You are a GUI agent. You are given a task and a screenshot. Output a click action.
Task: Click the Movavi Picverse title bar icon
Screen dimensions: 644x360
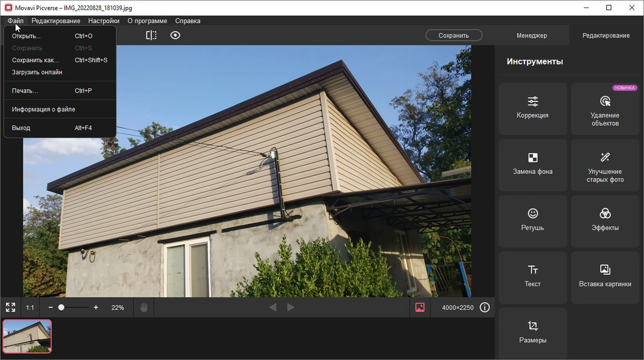(8, 8)
